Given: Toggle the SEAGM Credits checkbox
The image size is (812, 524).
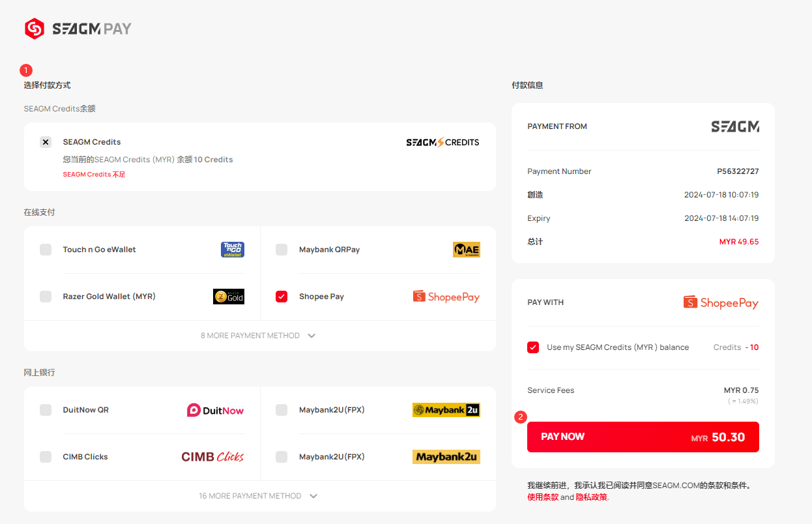Looking at the screenshot, I should pos(46,142).
